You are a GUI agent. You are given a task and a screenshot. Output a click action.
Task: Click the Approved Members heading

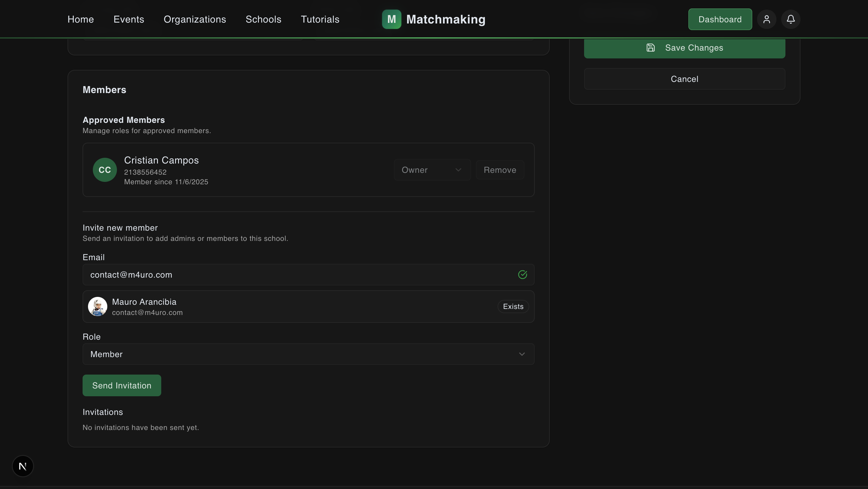[x=124, y=120]
